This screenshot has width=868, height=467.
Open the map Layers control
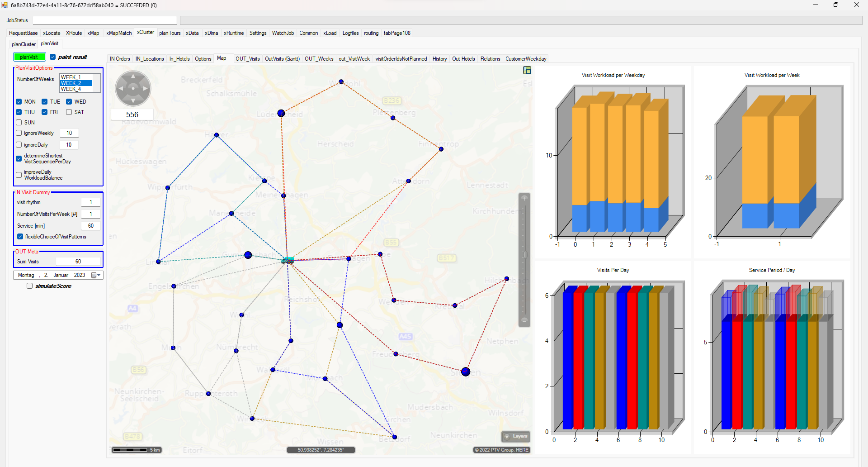pos(516,436)
